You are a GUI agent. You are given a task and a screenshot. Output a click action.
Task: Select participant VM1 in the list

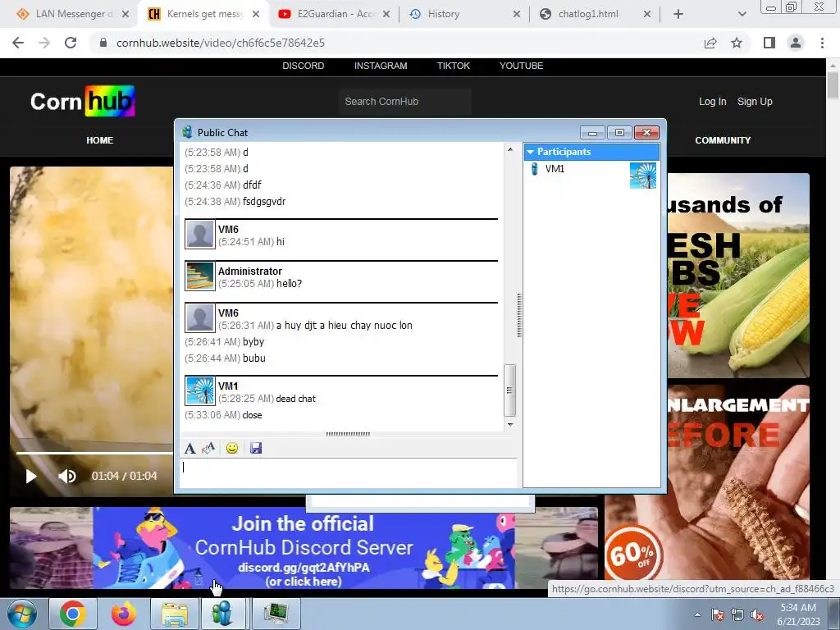click(555, 169)
